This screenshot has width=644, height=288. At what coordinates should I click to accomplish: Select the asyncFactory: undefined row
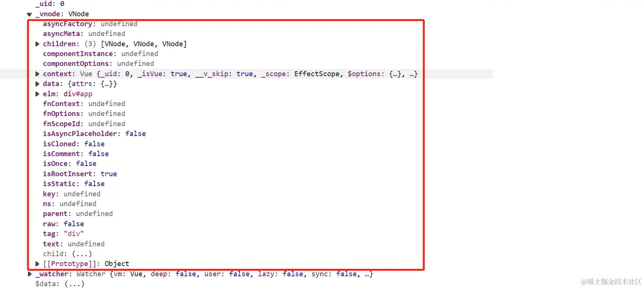(90, 24)
